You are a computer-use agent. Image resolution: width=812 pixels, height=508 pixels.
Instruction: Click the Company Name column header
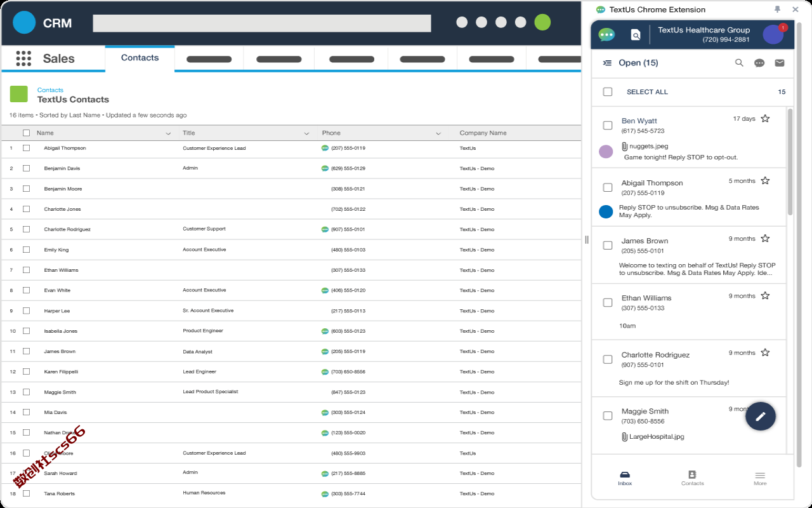coord(483,133)
